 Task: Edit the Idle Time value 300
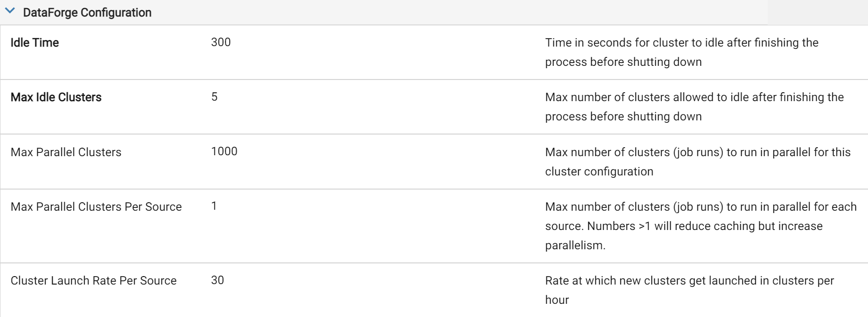[x=221, y=42]
